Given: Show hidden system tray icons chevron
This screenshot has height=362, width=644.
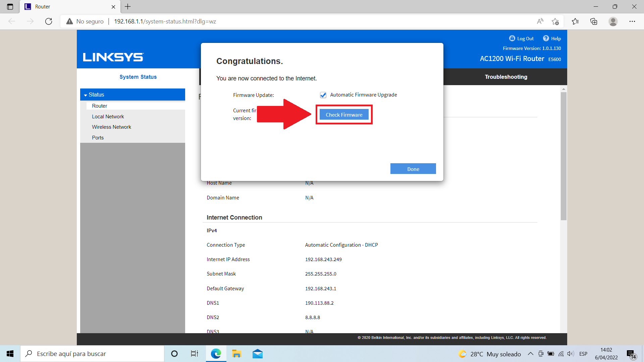Looking at the screenshot, I should pyautogui.click(x=531, y=354).
